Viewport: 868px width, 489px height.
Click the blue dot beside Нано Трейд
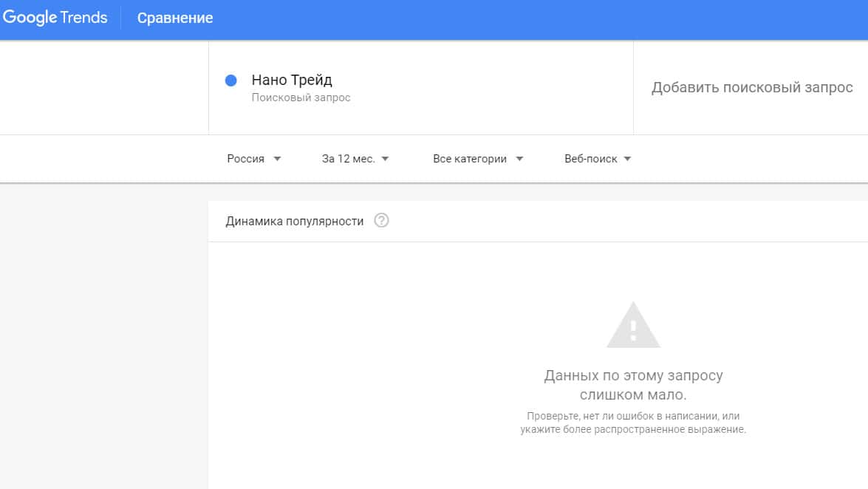click(230, 81)
